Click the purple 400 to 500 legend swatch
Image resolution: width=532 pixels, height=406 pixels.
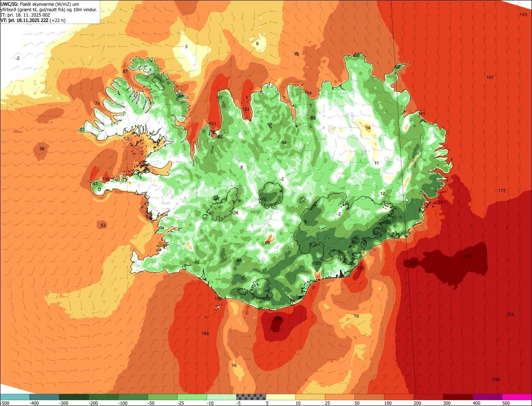[x=487, y=397]
